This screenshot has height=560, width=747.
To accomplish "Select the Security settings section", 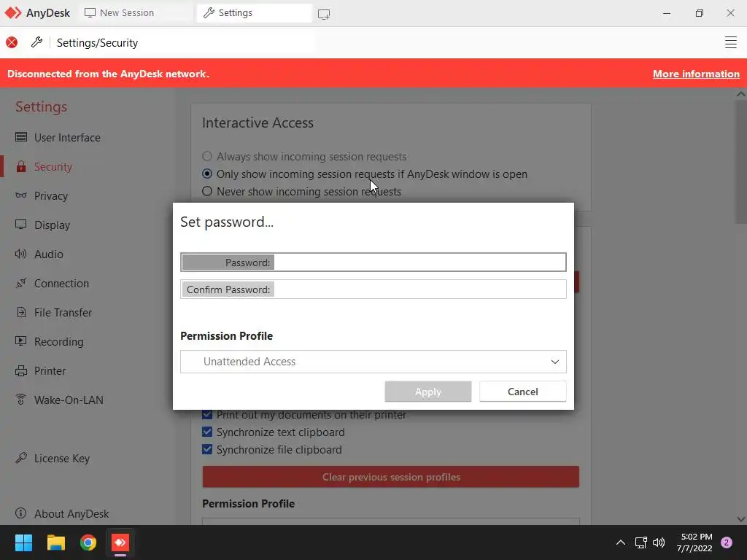I will click(x=53, y=167).
